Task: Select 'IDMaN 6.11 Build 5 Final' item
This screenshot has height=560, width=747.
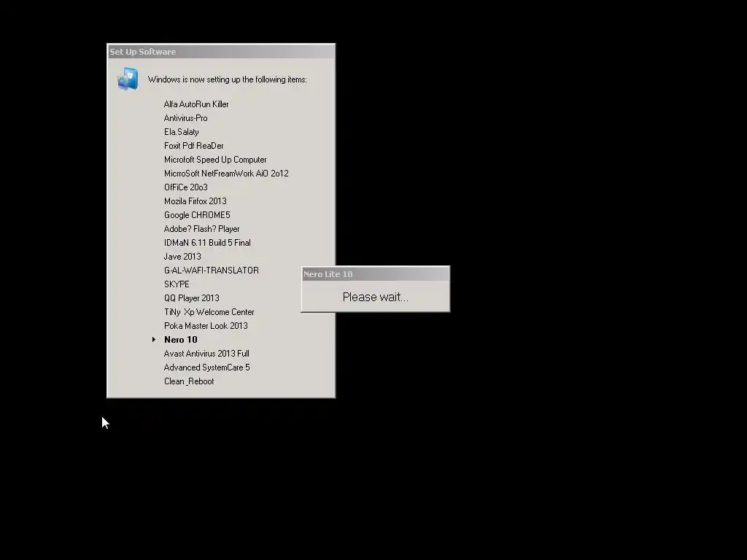Action: (207, 243)
